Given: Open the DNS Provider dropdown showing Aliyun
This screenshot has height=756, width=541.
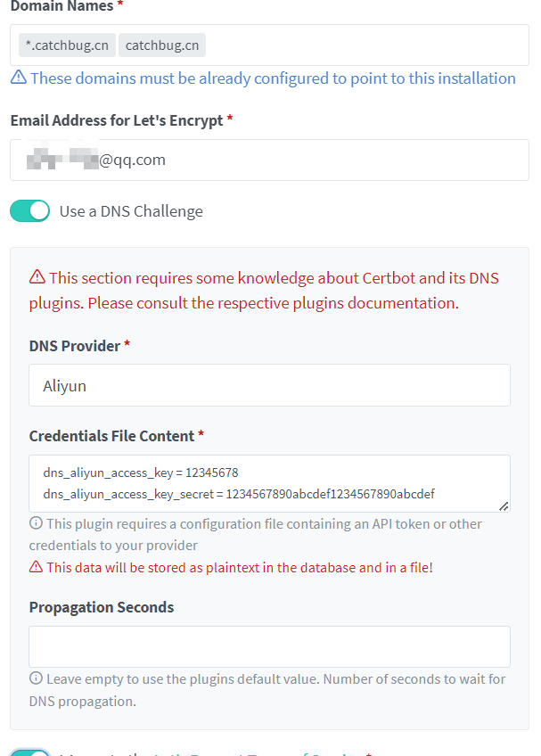Looking at the screenshot, I should click(x=269, y=386).
